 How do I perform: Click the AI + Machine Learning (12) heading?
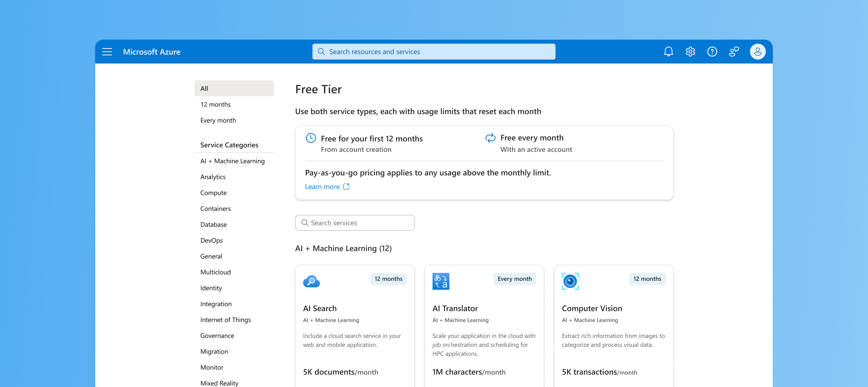click(343, 248)
